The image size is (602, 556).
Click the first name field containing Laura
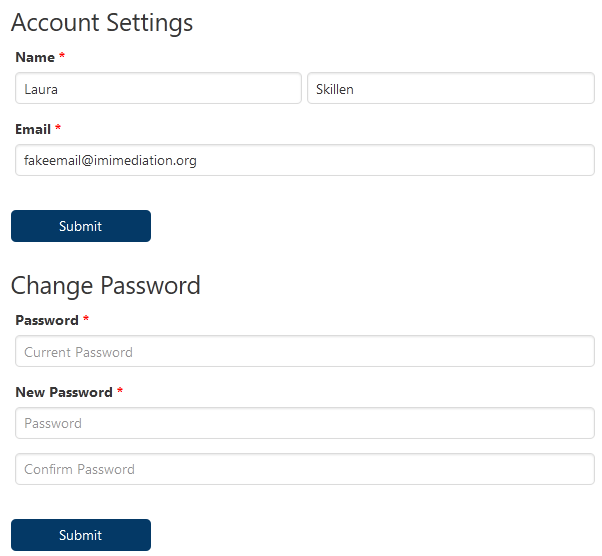click(x=158, y=88)
